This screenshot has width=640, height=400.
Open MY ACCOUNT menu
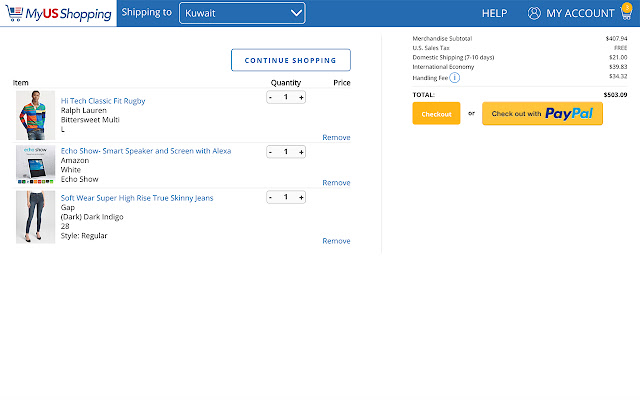[580, 13]
